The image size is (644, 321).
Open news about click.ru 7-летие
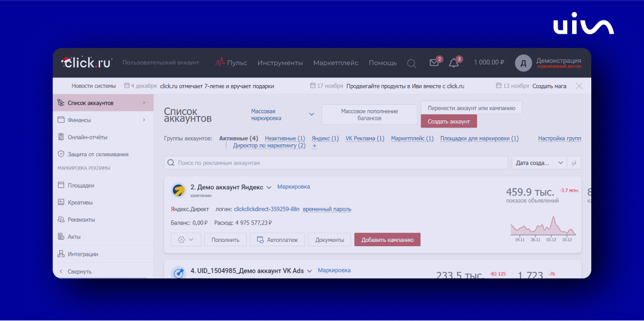(x=217, y=86)
